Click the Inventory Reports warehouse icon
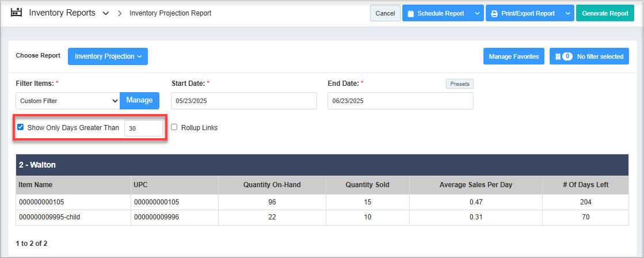 pos(16,12)
